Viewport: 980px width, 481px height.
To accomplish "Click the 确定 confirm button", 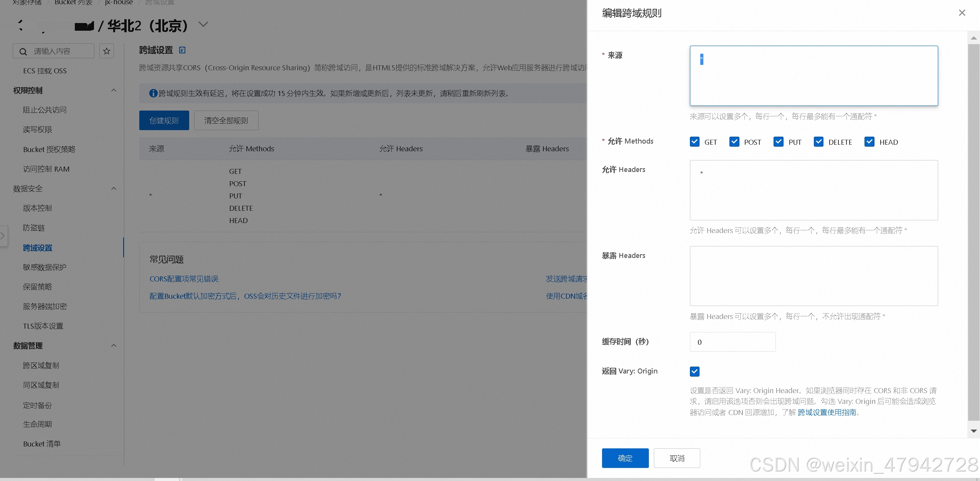I will point(625,458).
